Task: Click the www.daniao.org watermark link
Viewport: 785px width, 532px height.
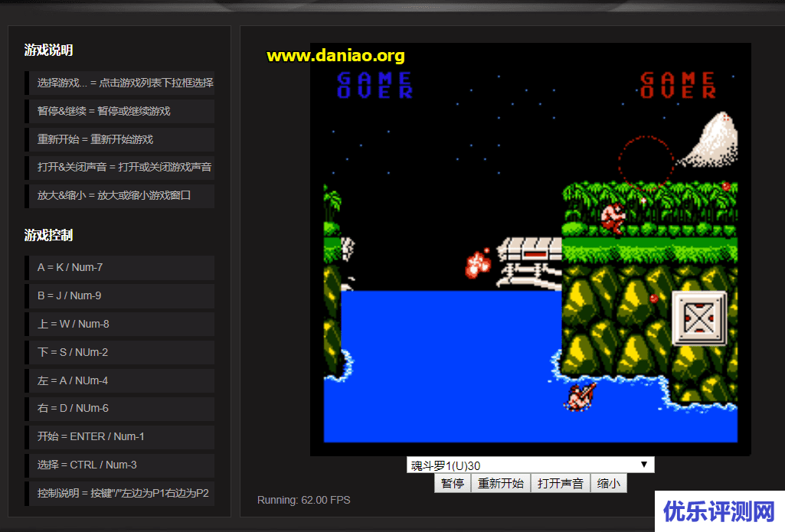Action: [335, 55]
